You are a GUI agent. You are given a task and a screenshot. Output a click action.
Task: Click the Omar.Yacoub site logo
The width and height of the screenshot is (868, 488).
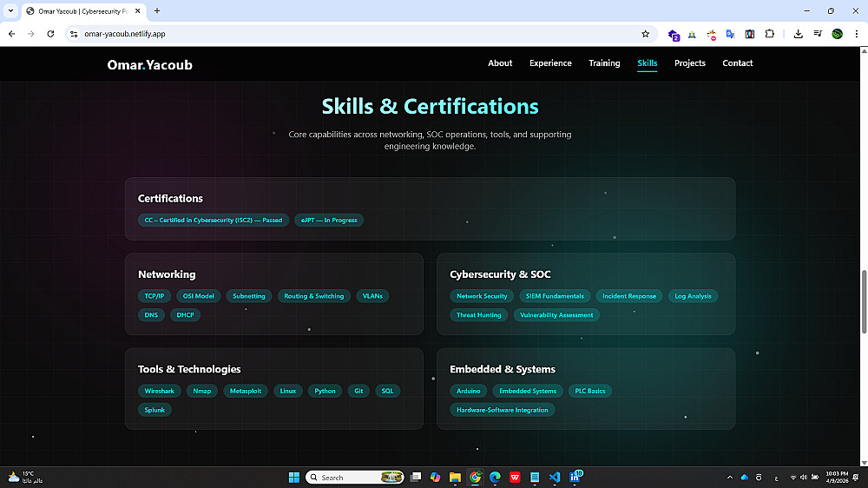[149, 65]
